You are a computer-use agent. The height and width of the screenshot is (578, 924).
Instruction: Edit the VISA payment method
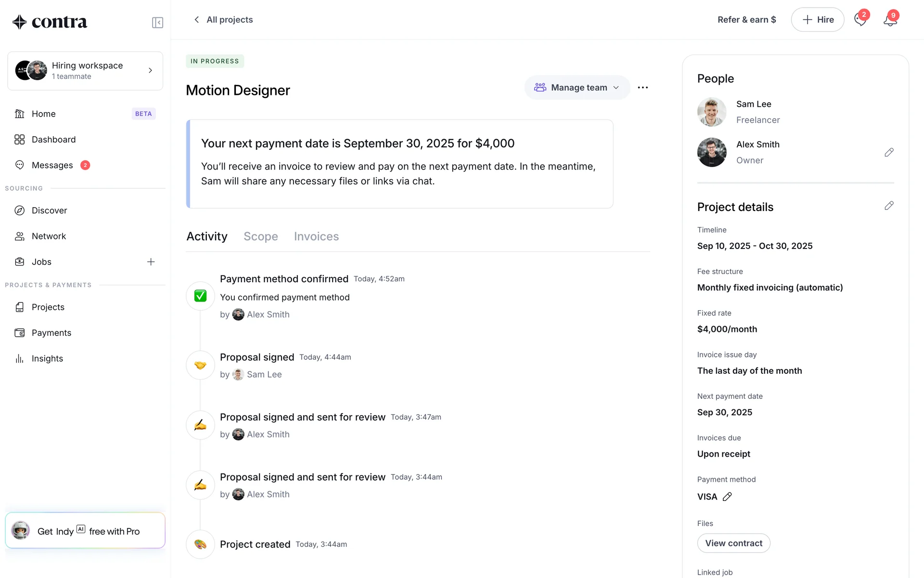(x=727, y=497)
